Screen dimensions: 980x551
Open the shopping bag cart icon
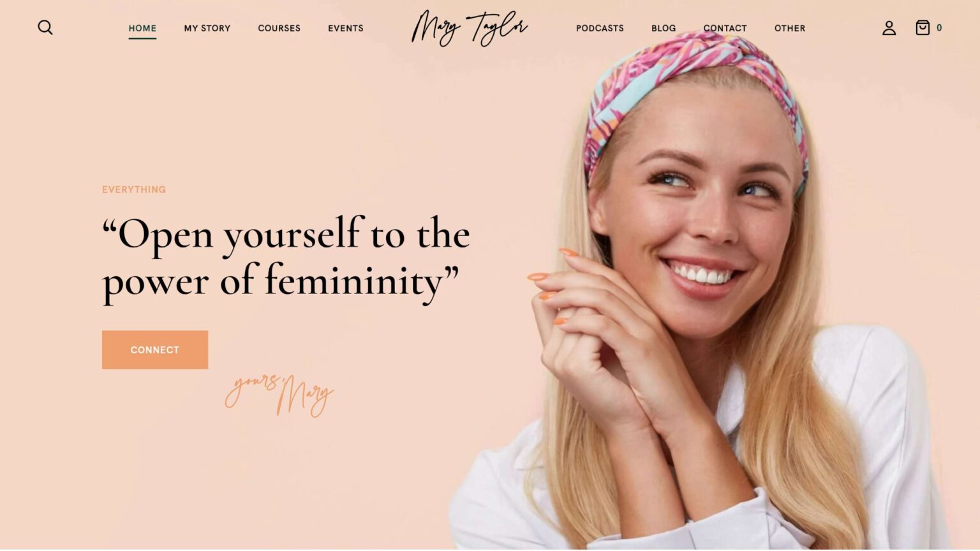(x=923, y=27)
